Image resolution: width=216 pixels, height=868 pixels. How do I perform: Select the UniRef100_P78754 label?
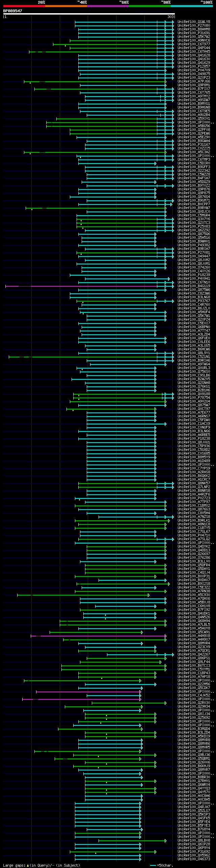coord(194,397)
